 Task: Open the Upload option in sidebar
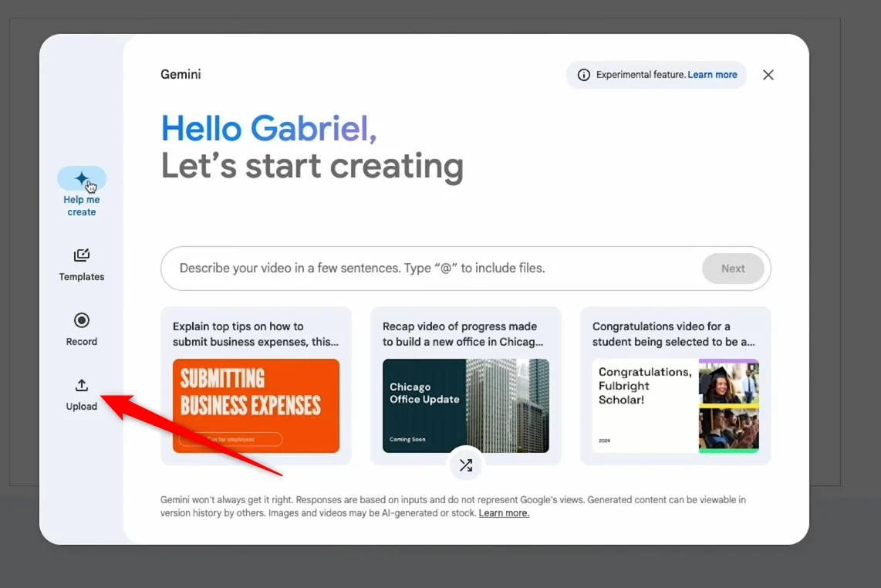click(x=82, y=394)
